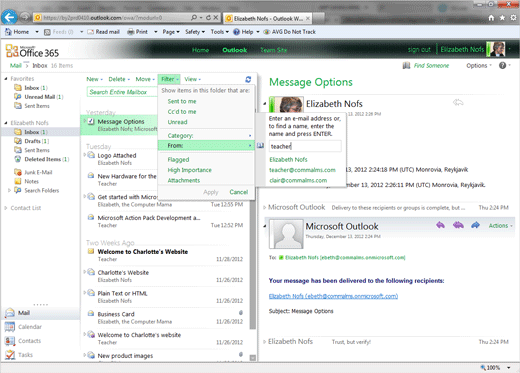Open the Contacts navigation icon

point(10,341)
